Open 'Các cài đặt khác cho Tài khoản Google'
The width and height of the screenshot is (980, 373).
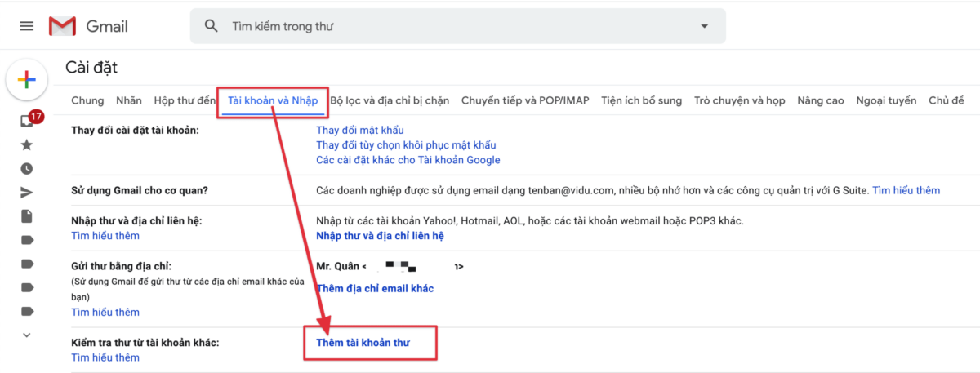click(x=408, y=160)
